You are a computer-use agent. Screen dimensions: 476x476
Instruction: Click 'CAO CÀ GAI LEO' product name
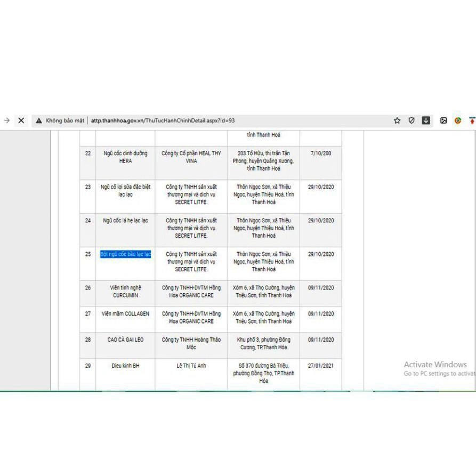(x=126, y=340)
